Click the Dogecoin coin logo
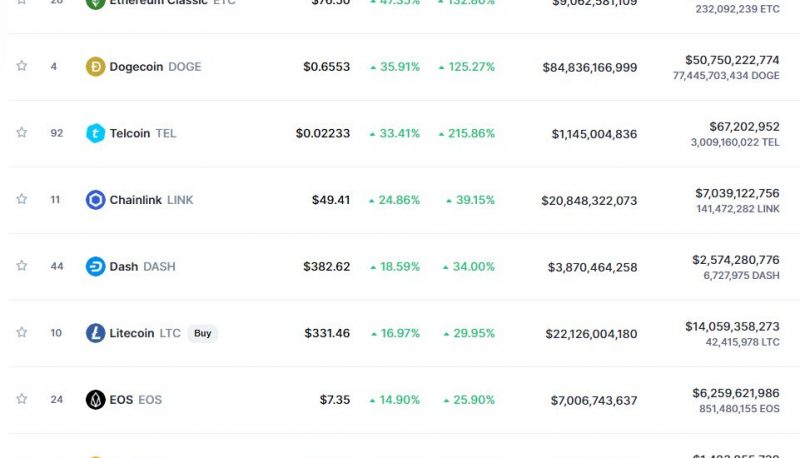The width and height of the screenshot is (800, 458). 95,67
